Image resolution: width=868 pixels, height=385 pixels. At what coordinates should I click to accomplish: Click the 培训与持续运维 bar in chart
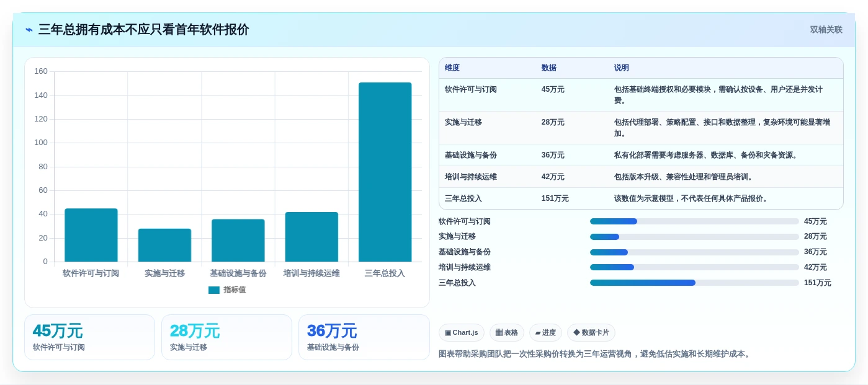[x=311, y=237]
